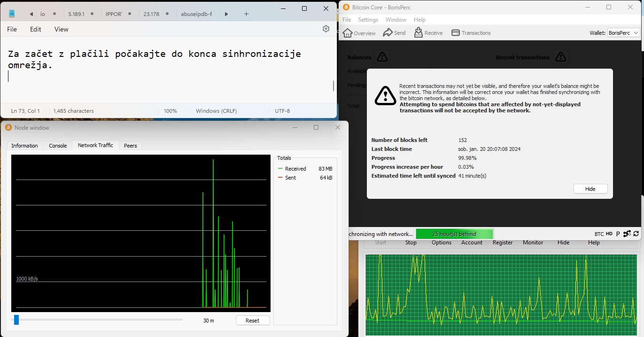Click the green 25 hour(s) behind progress bar
644x337 pixels.
pyautogui.click(x=455, y=234)
